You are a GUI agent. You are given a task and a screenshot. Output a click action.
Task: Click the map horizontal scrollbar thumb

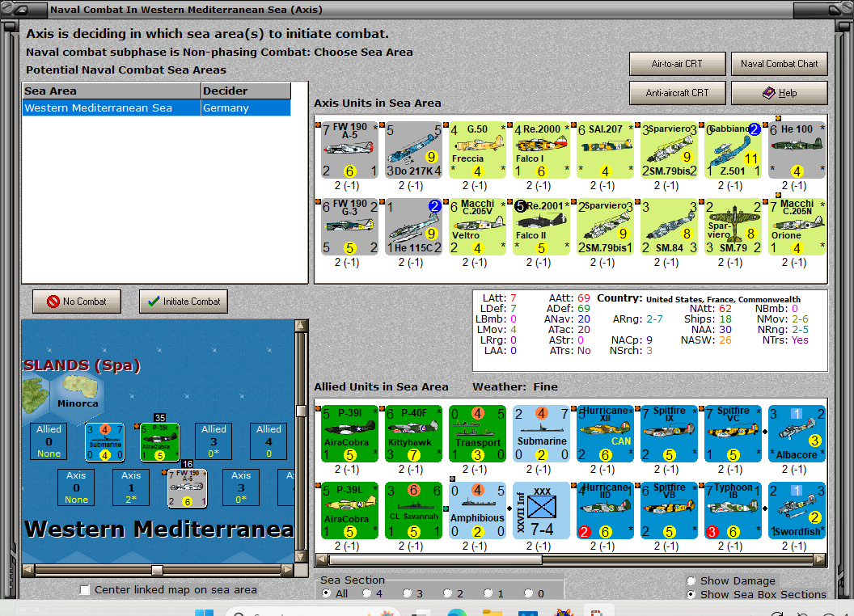[157, 570]
